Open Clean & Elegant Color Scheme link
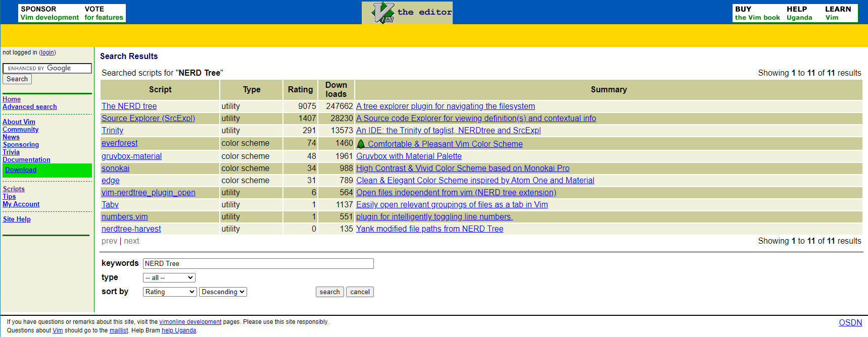868x337 pixels. (475, 181)
